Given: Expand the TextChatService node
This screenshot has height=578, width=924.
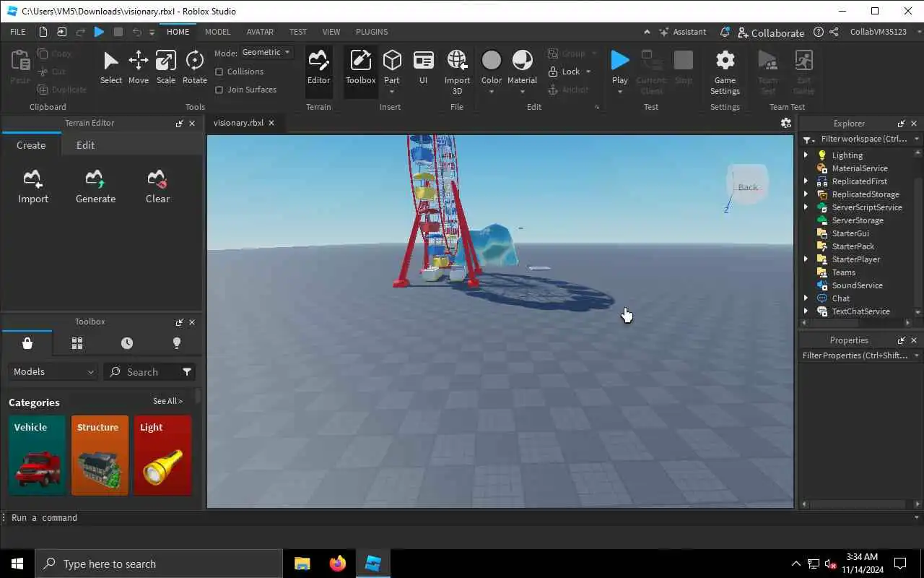Looking at the screenshot, I should (x=806, y=311).
